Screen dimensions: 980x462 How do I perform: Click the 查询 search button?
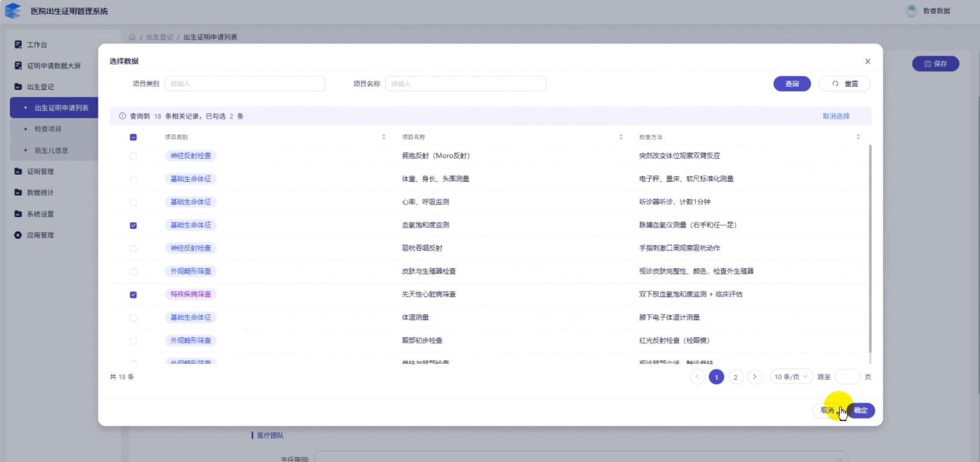(792, 84)
